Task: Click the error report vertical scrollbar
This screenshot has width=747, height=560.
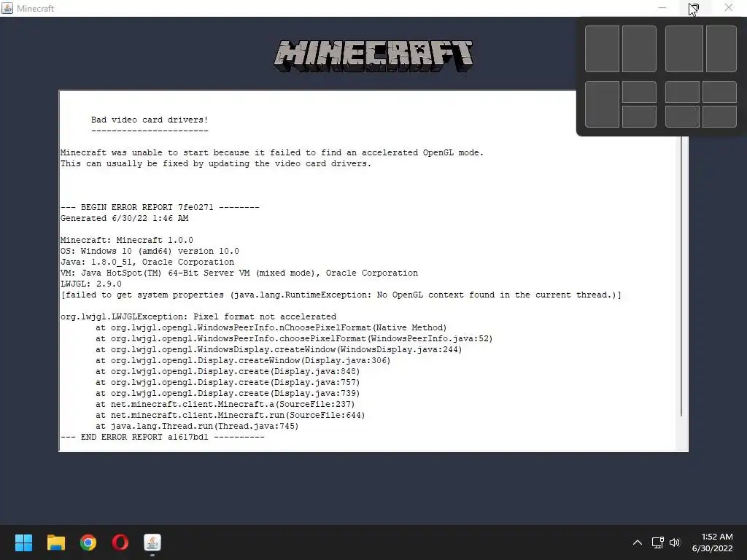Action: pos(682,276)
